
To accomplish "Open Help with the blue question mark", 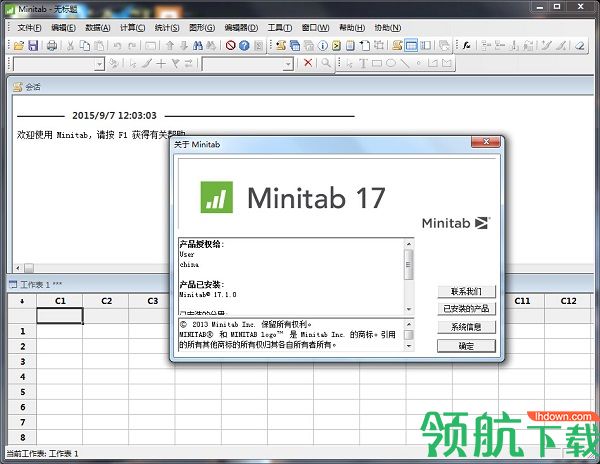I will click(244, 46).
